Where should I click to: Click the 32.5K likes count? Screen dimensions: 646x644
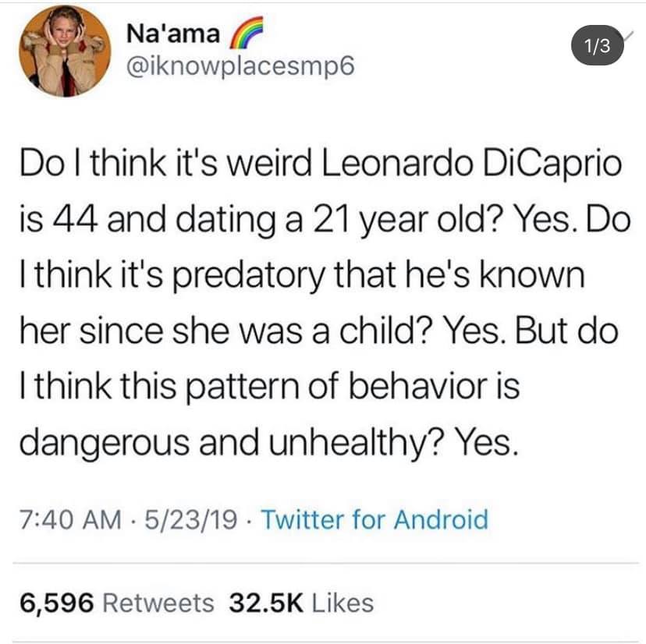click(266, 603)
